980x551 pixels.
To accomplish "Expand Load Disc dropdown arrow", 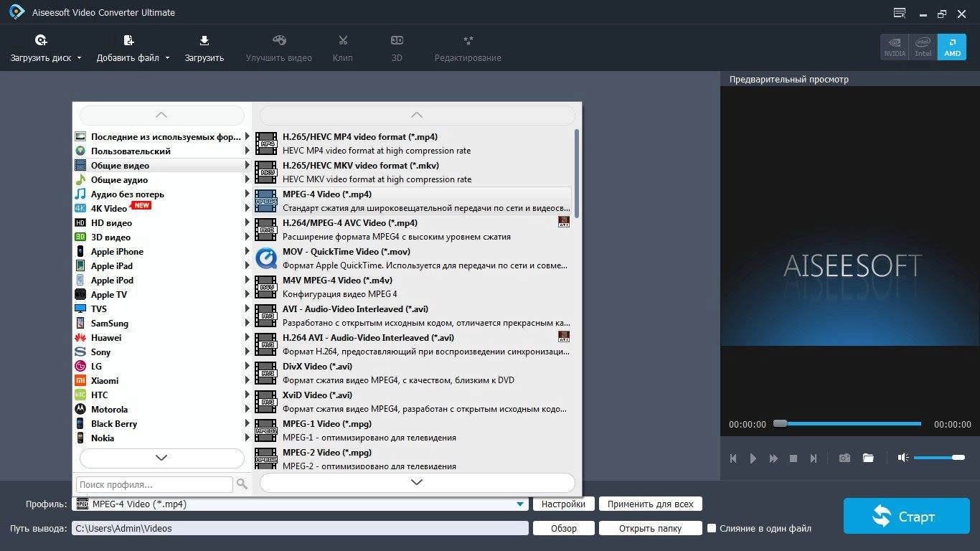I will pos(79,58).
